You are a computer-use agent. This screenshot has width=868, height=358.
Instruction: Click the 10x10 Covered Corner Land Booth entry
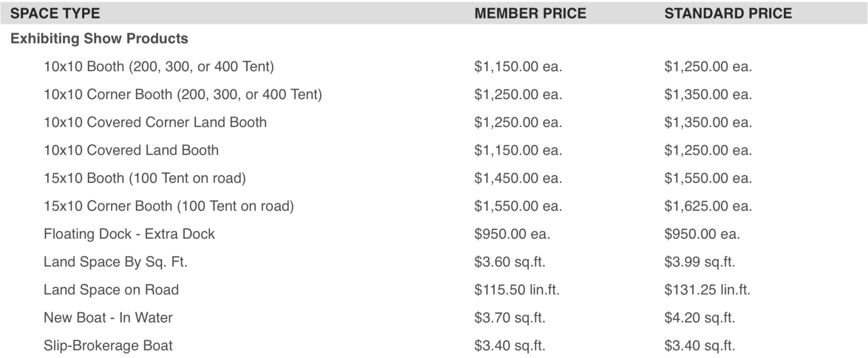(155, 122)
